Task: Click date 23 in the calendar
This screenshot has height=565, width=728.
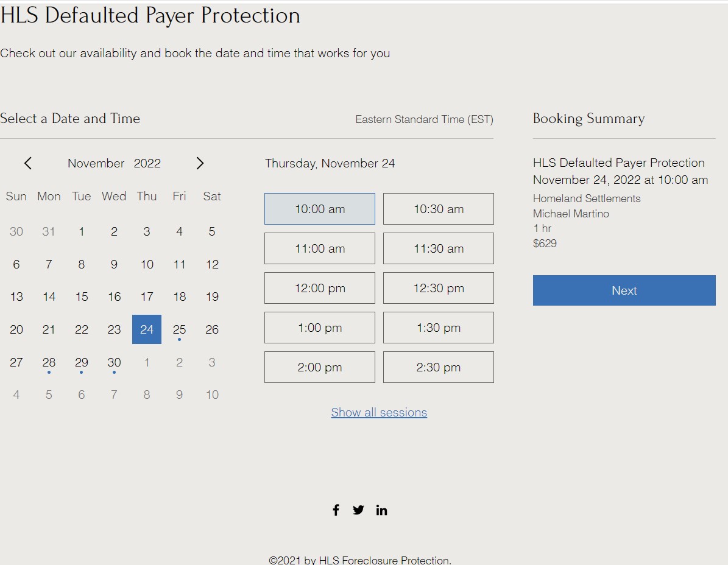Action: pos(114,329)
